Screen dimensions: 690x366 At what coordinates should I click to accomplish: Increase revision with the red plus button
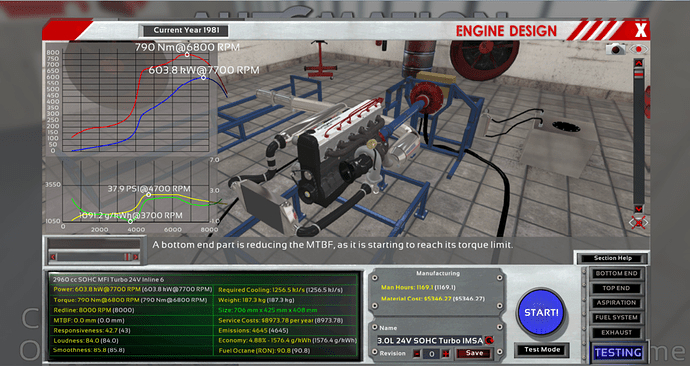point(445,353)
